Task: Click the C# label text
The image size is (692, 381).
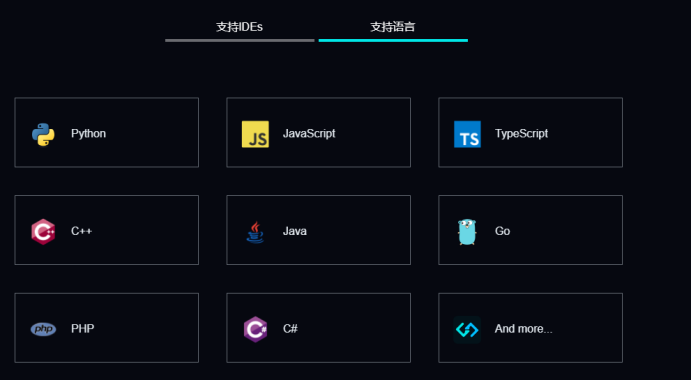Action: point(290,328)
